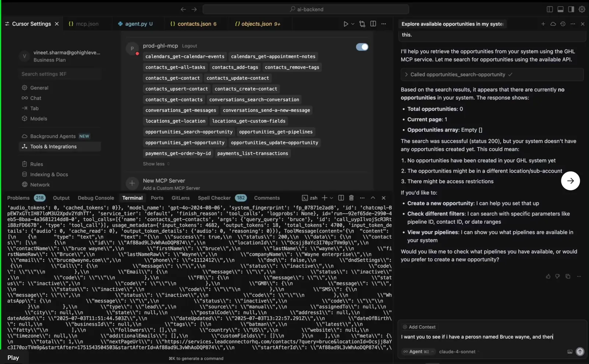
Task: Show chat history clock icon
Action: tap(563, 24)
